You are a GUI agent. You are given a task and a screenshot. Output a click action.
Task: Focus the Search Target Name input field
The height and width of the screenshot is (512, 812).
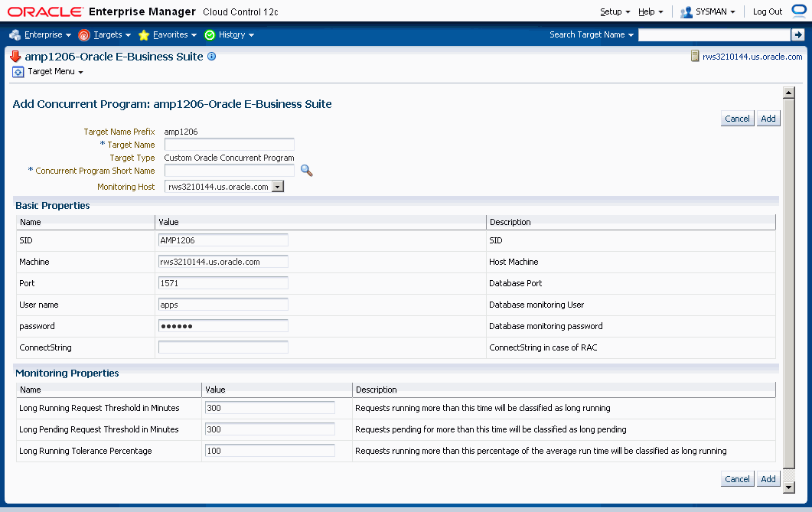714,34
